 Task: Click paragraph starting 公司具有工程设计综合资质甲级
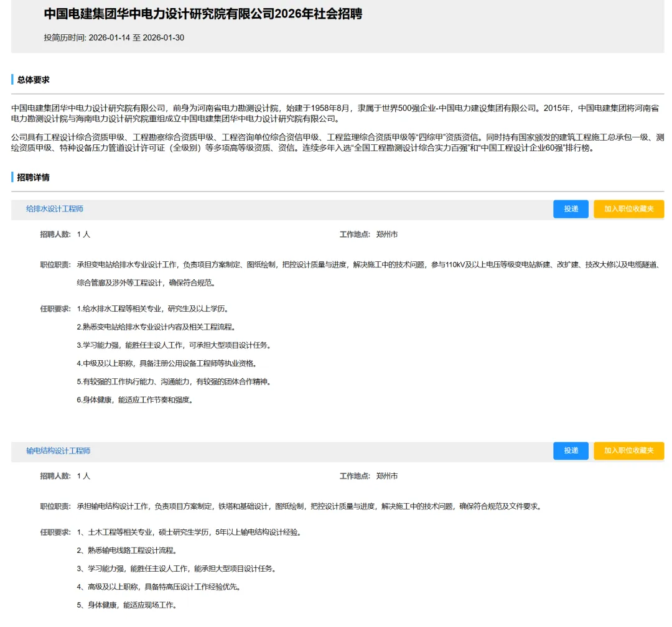[338, 142]
